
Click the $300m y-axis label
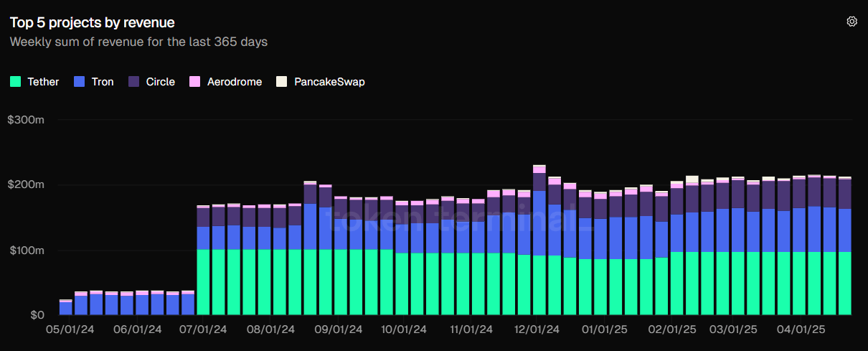[26, 120]
